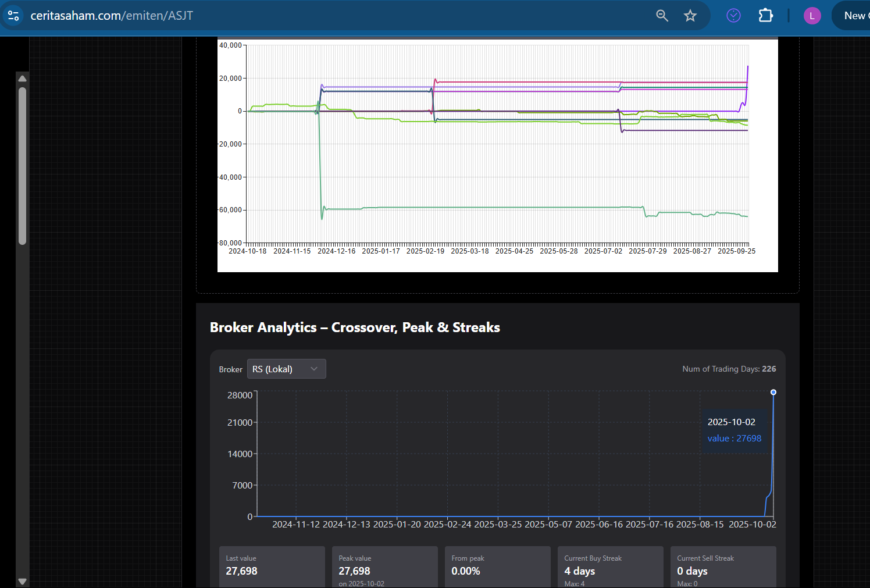Select the Current Sell Streak card
870x588 pixels.
click(723, 566)
